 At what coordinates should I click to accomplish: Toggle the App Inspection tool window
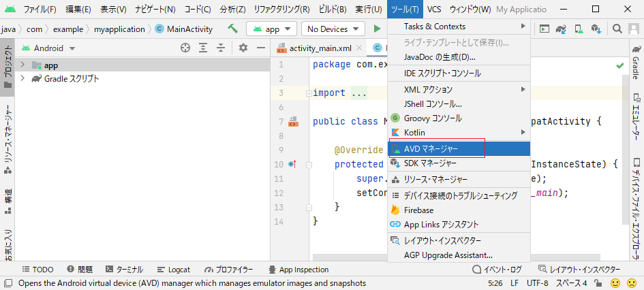[x=298, y=270]
